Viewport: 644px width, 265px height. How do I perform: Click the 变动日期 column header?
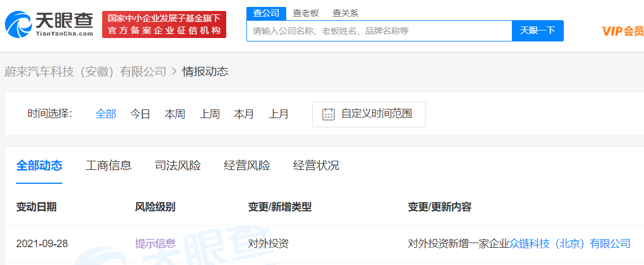pyautogui.click(x=36, y=207)
